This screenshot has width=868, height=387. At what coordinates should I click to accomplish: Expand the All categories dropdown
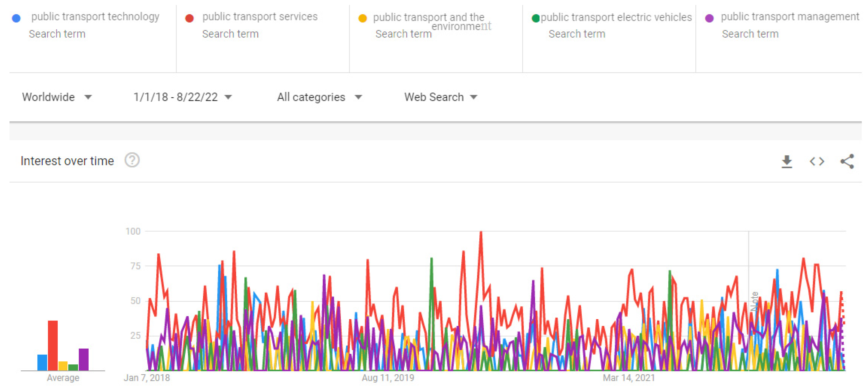click(319, 97)
